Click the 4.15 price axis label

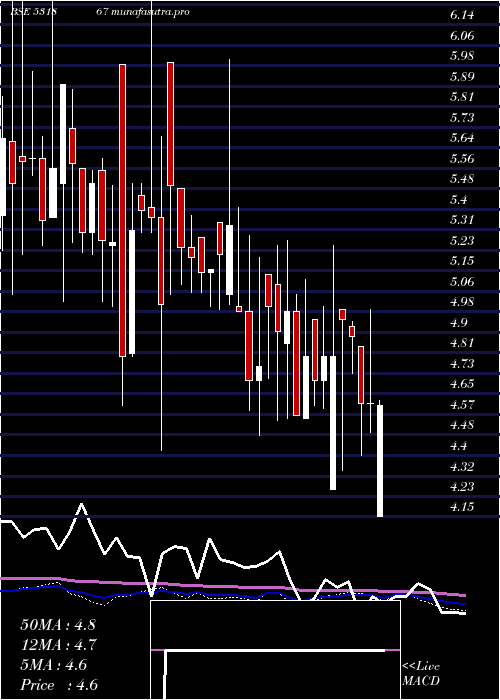coord(462,508)
